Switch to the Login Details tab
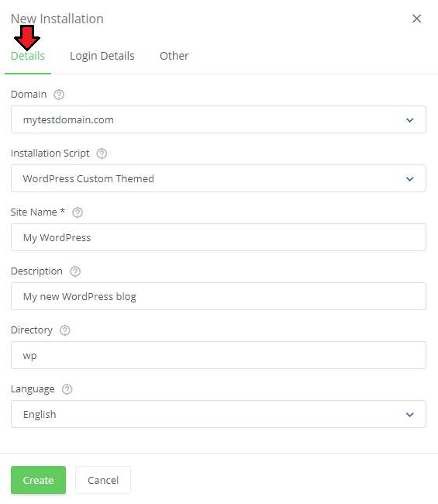438x504 pixels. click(102, 56)
